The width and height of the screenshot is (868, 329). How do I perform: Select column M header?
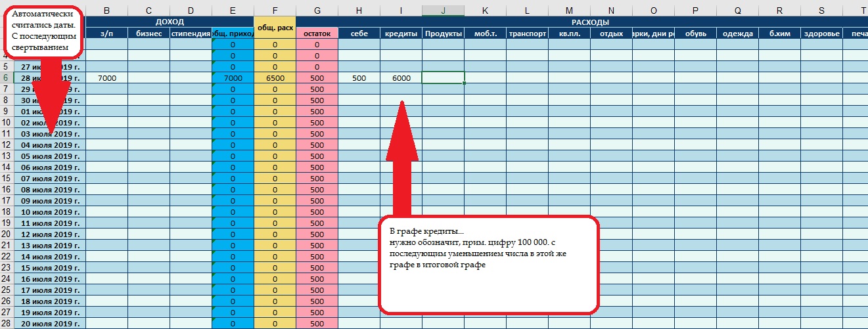point(569,11)
